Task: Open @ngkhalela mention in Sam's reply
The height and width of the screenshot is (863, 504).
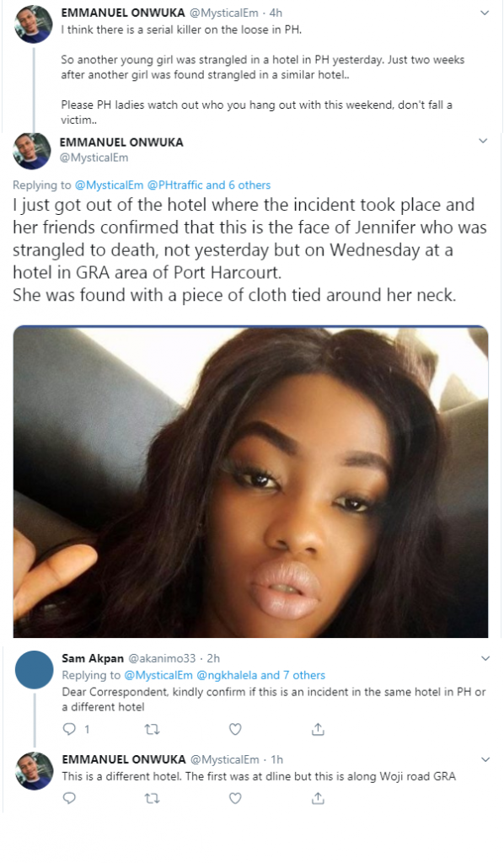Action: click(x=227, y=675)
